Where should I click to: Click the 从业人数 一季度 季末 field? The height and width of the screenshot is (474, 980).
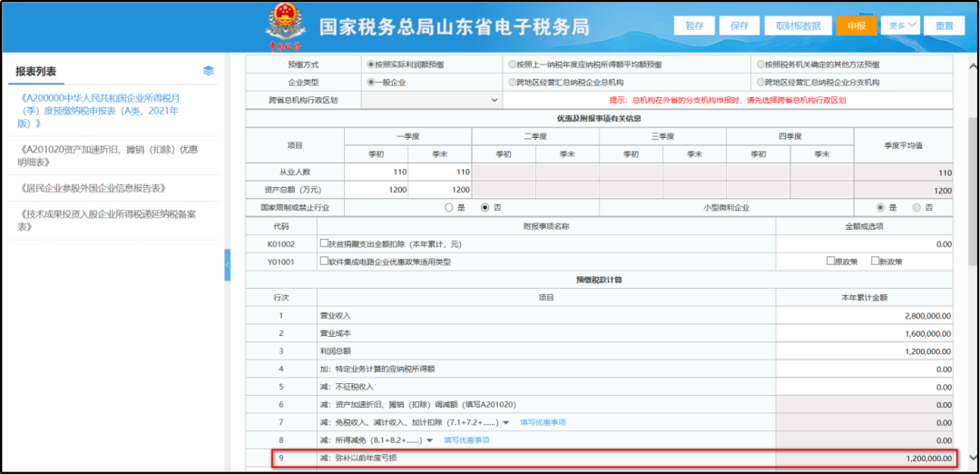[x=440, y=172]
